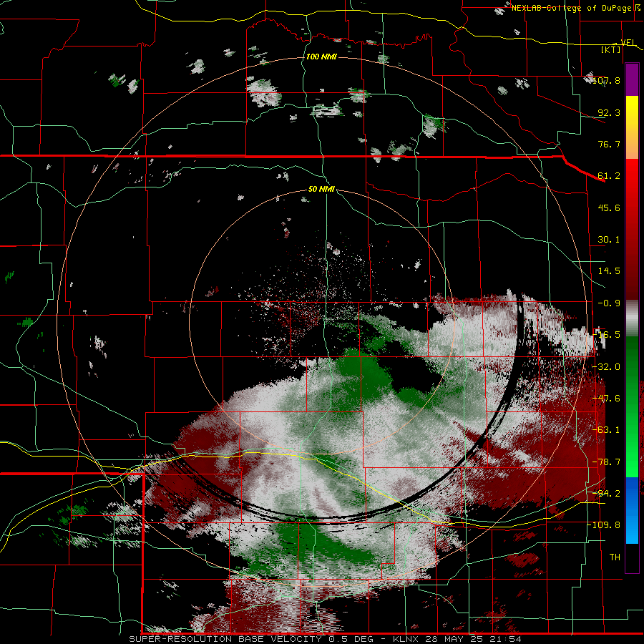The height and width of the screenshot is (644, 644).
Task: Pick the gray segment of velocity scale
Action: pyautogui.click(x=632, y=318)
